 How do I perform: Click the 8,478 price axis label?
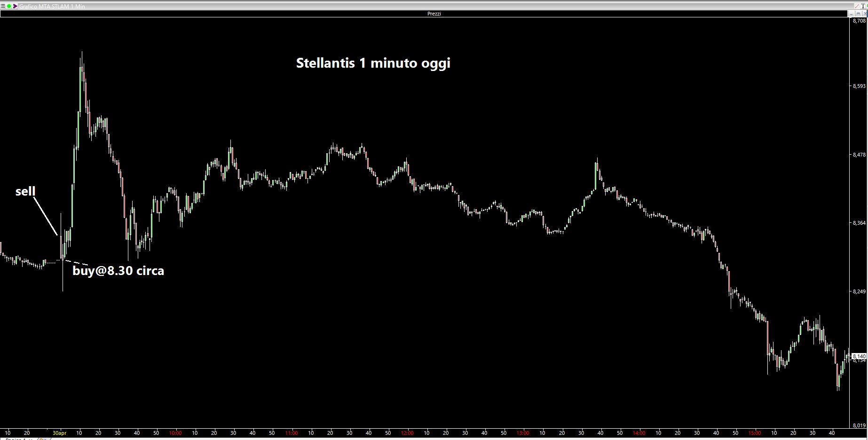click(x=859, y=155)
